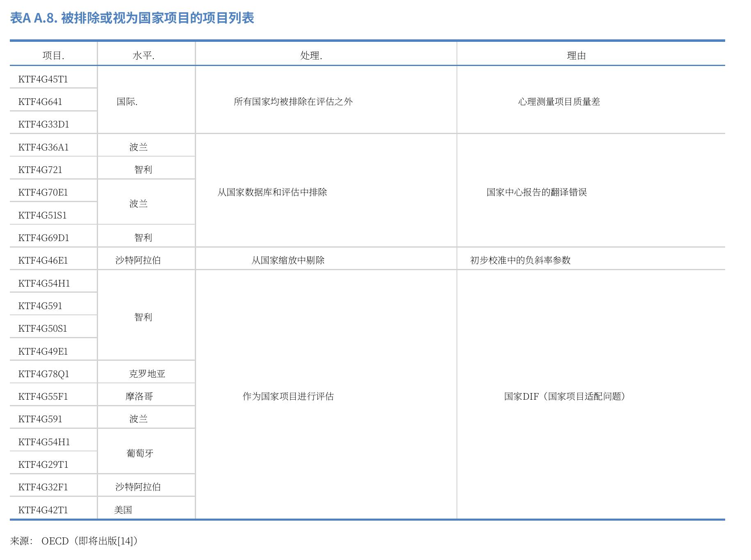Click item code KTF4G70E1

(x=43, y=192)
